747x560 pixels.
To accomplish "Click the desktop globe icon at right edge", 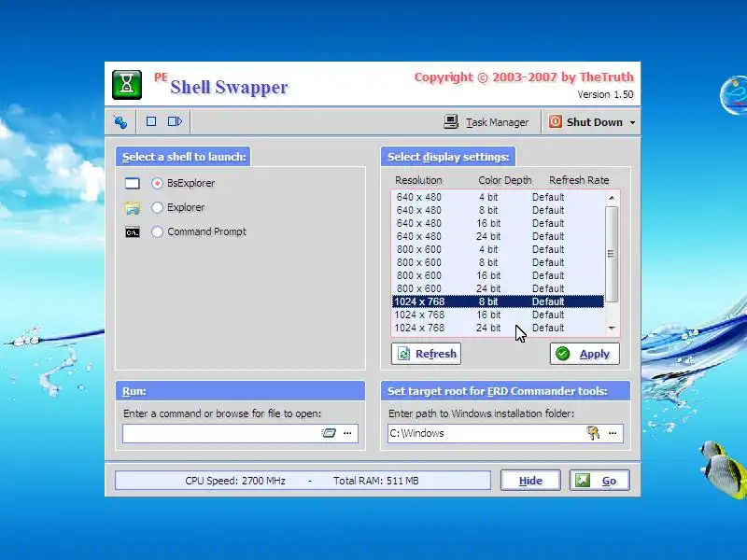I will click(x=734, y=95).
